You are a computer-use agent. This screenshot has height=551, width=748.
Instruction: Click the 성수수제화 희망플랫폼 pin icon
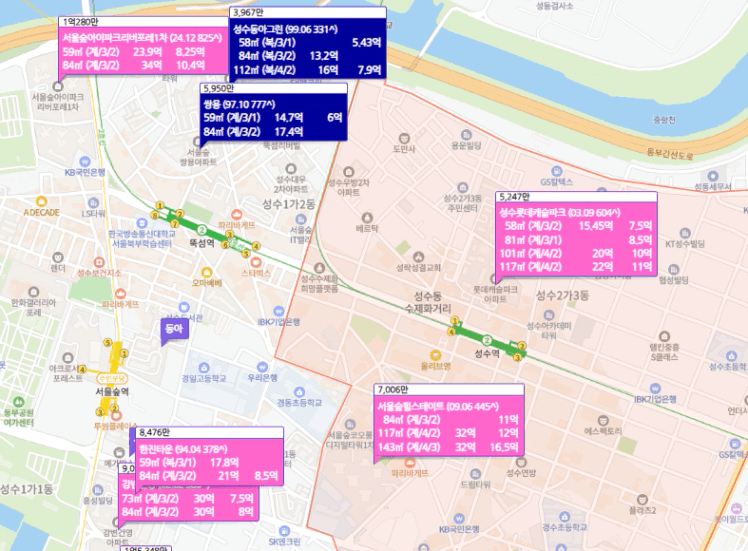(x=319, y=268)
